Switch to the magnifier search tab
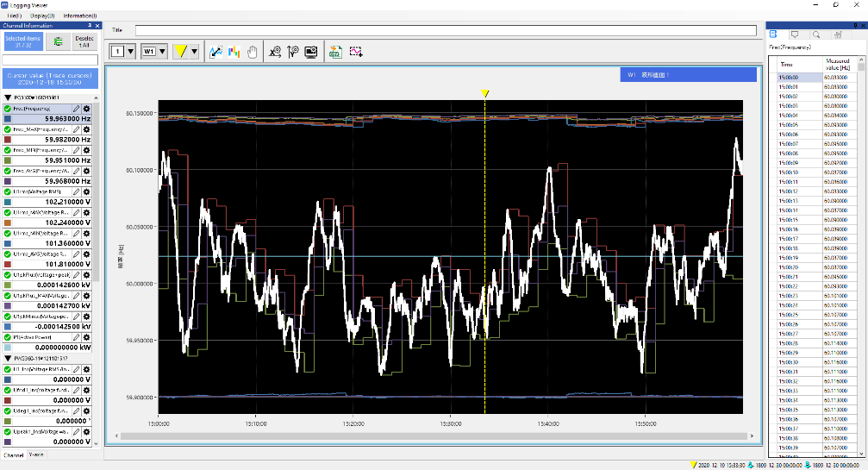Viewport: 868px width, 470px height. [816, 34]
